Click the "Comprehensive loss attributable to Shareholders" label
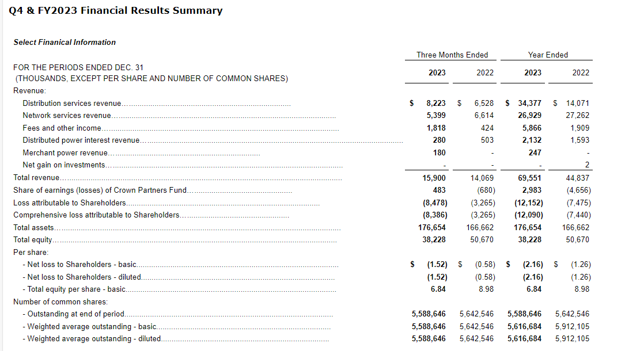The image size is (644, 351). pyautogui.click(x=96, y=215)
